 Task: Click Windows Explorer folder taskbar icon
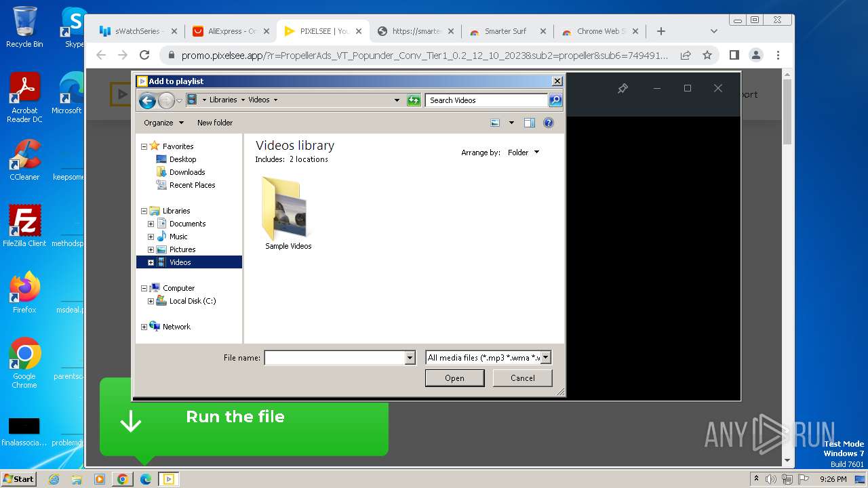[77, 479]
